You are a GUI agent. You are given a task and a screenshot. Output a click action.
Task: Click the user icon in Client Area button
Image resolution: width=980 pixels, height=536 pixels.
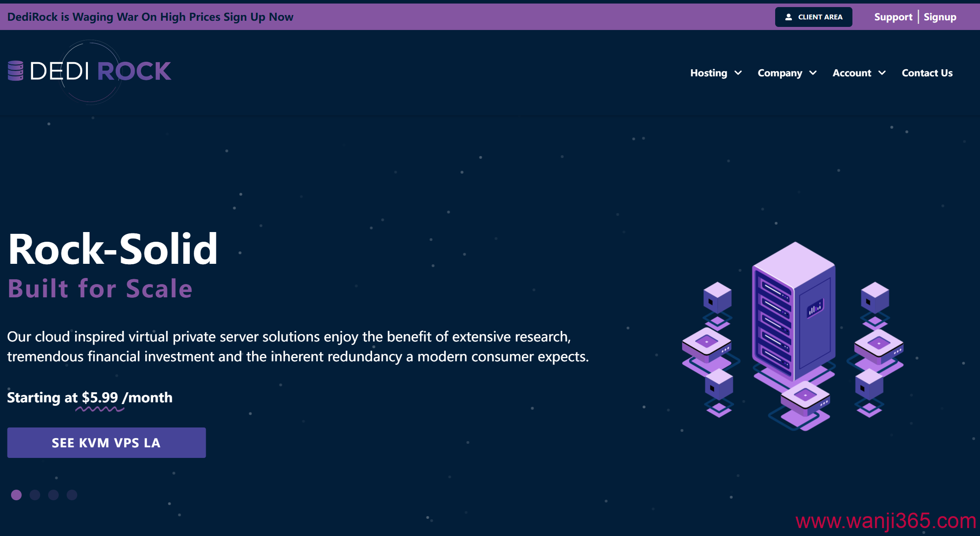[788, 17]
